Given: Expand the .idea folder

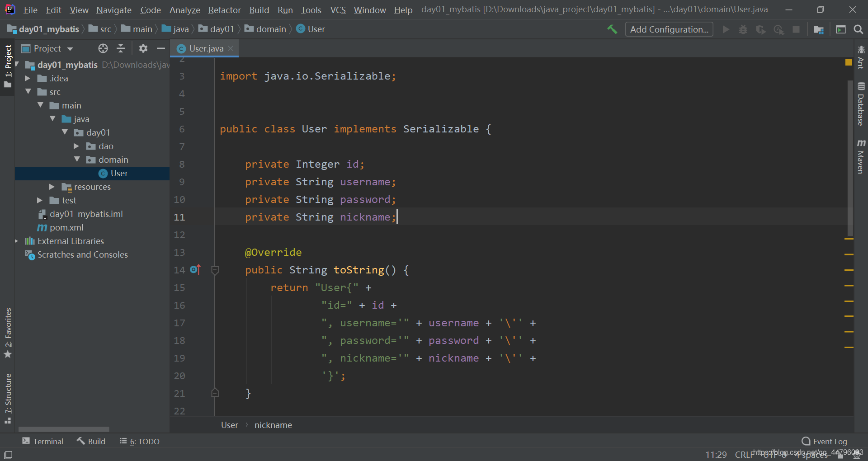Looking at the screenshot, I should [x=28, y=78].
